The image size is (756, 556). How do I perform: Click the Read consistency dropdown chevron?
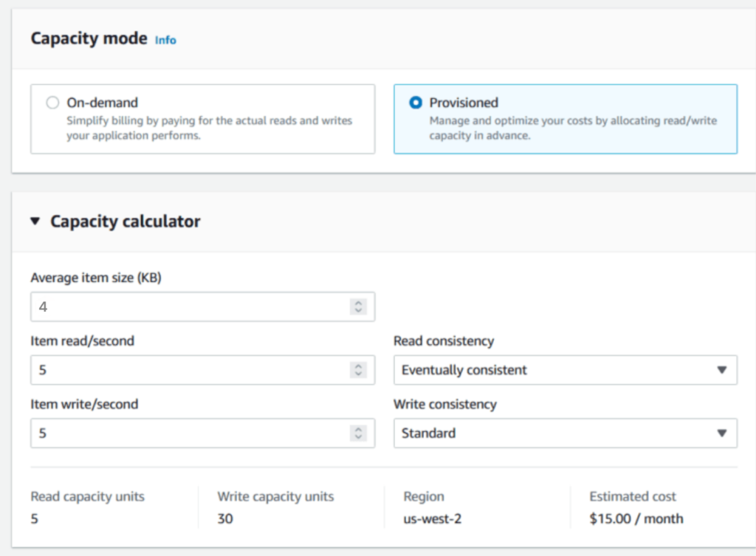point(721,370)
